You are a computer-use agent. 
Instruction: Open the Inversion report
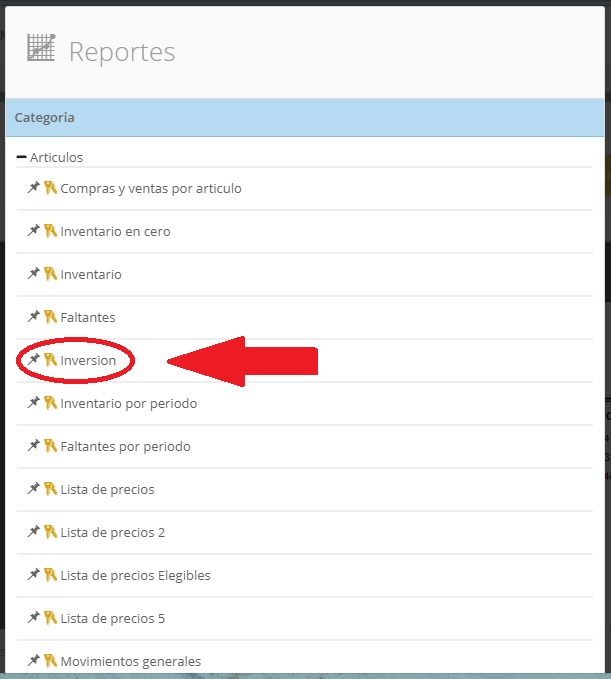[88, 360]
